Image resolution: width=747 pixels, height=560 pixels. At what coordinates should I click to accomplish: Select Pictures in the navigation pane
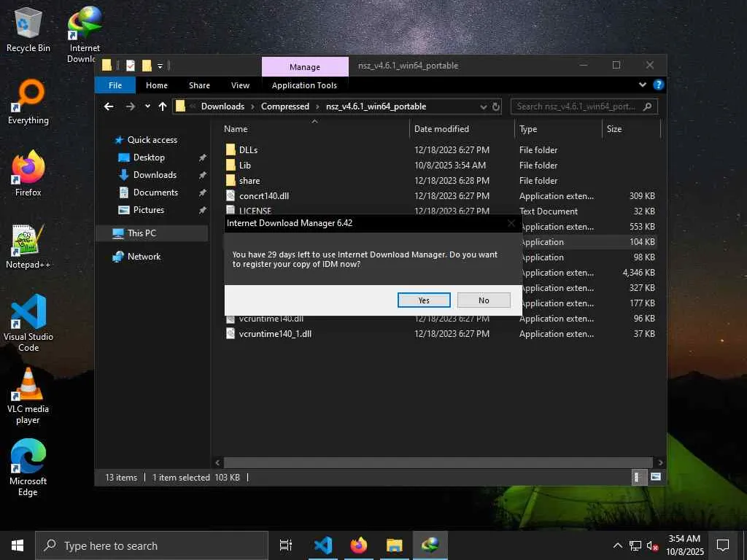[x=148, y=210]
